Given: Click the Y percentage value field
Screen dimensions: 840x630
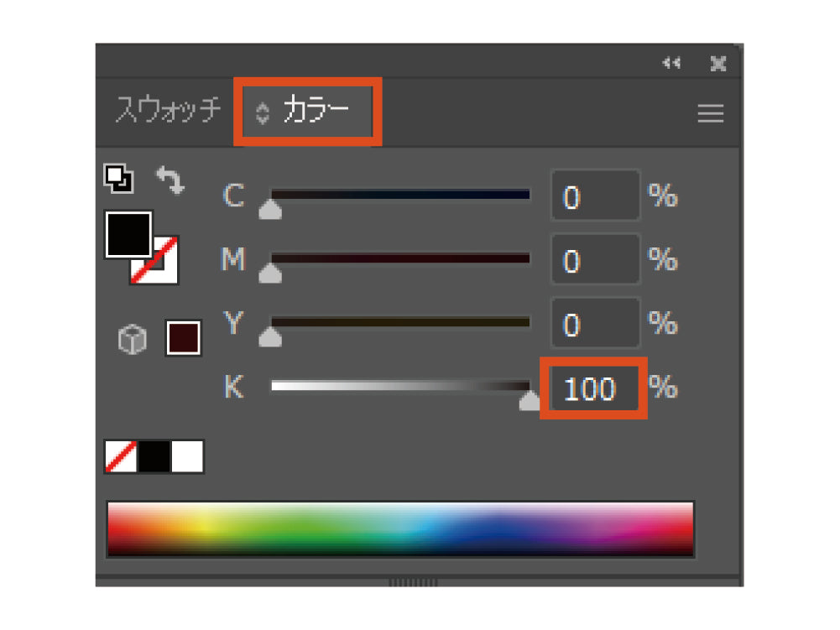Looking at the screenshot, I should click(595, 323).
